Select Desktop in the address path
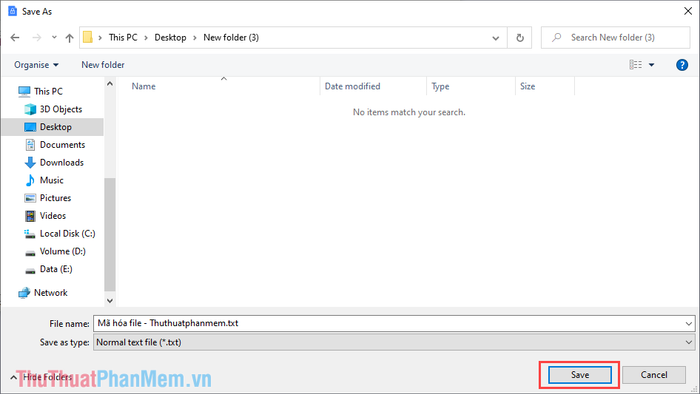 coord(170,37)
